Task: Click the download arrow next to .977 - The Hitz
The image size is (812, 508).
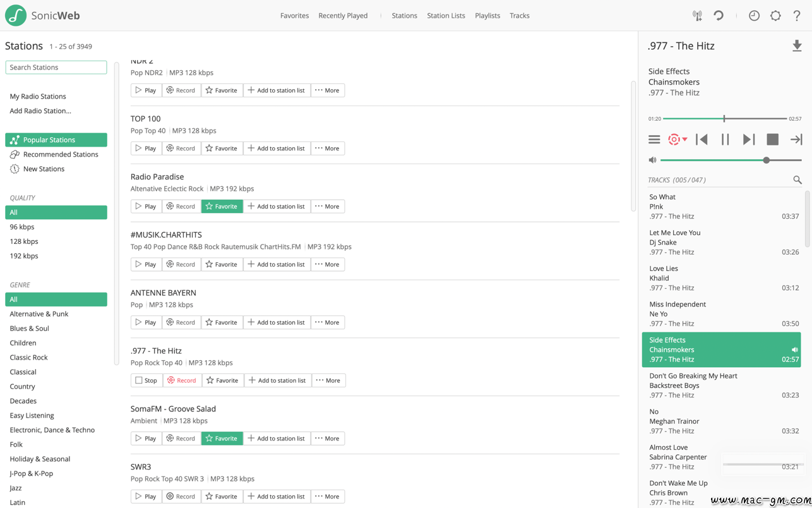Action: click(797, 45)
